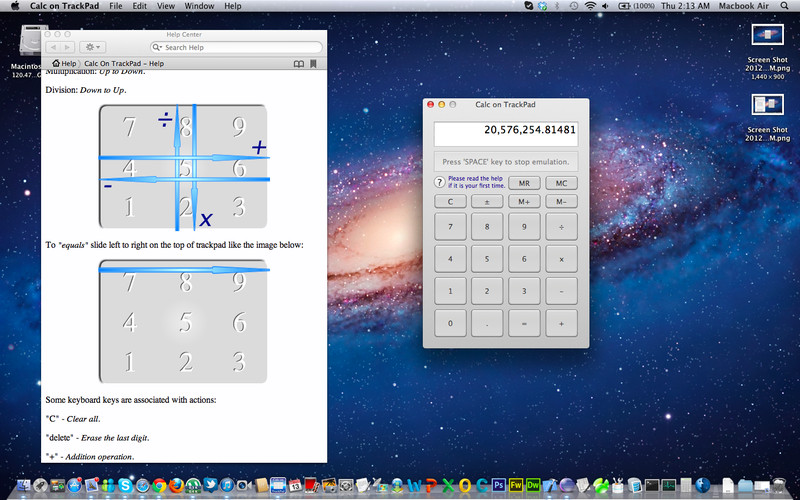This screenshot has width=800, height=500.
Task: Open iTunes from the Dock
Action: coord(227,485)
